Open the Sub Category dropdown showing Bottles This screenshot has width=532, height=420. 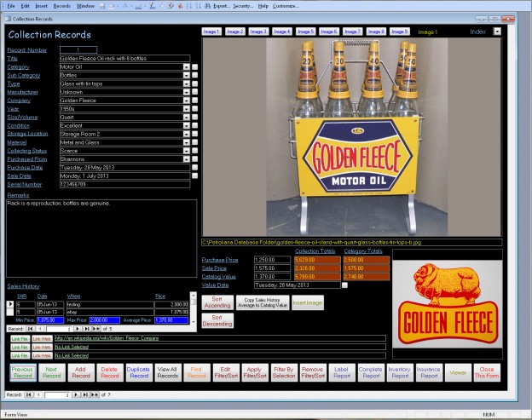pos(187,75)
